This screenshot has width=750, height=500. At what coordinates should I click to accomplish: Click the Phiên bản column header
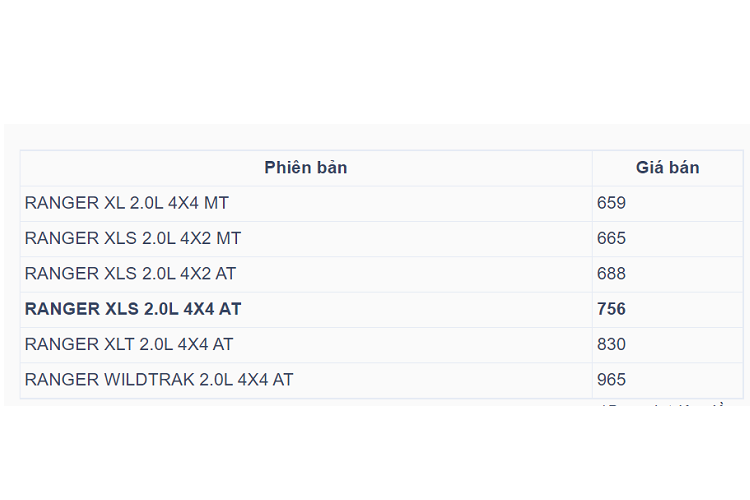[306, 168]
